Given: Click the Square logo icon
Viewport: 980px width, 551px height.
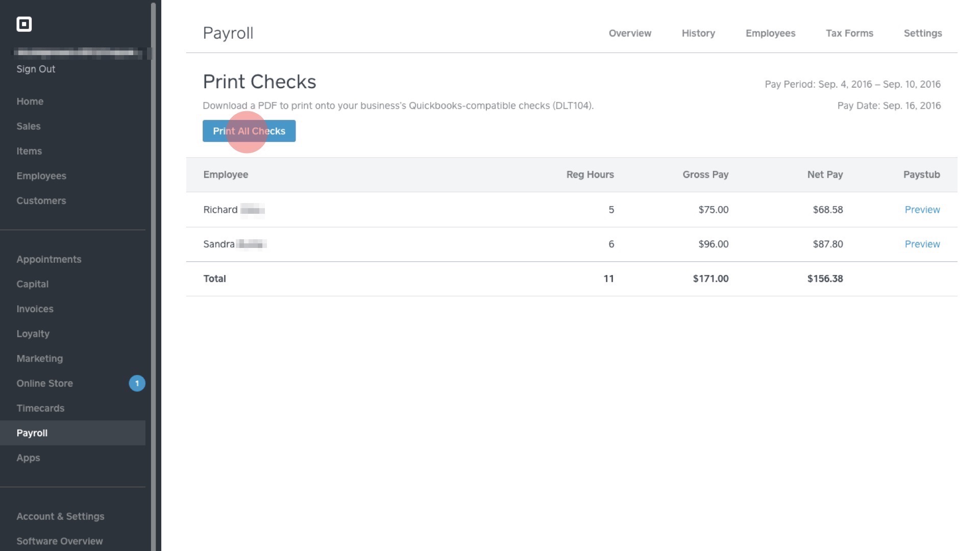Looking at the screenshot, I should (x=24, y=24).
